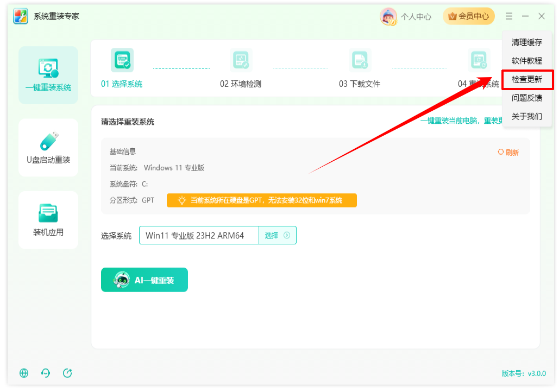Image resolution: width=559 pixels, height=392 pixels.
Task: Click the 分区形式 GPT text
Action: click(132, 200)
